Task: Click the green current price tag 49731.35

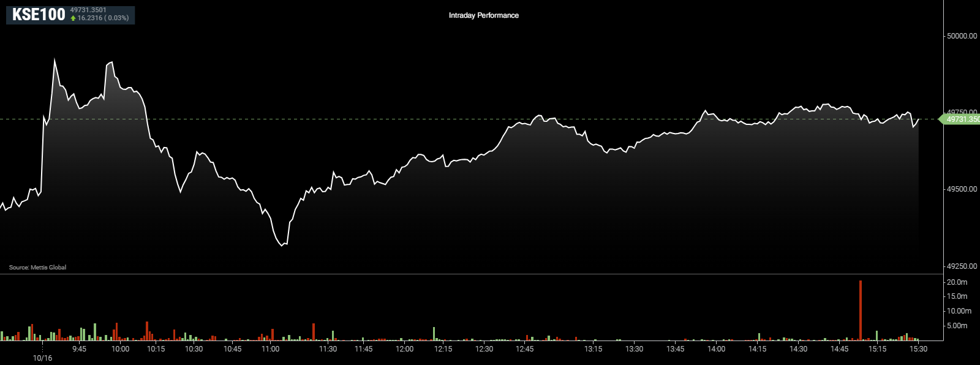Action: 960,119
